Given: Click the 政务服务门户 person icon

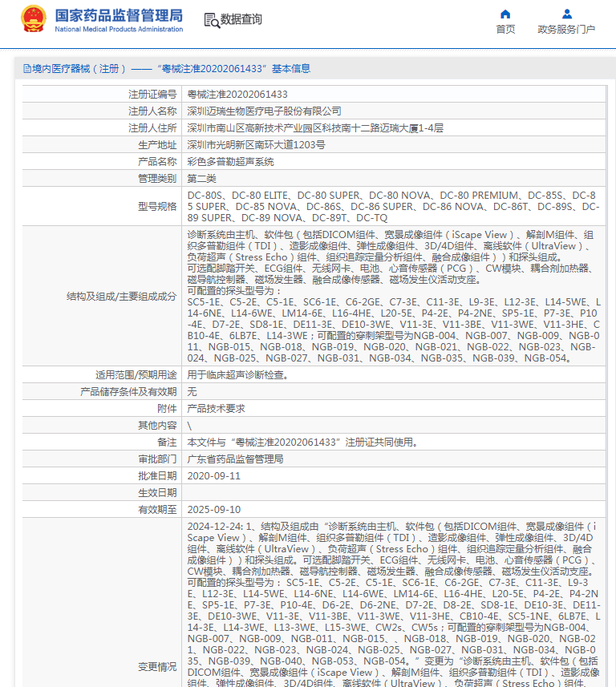Looking at the screenshot, I should coord(566,14).
